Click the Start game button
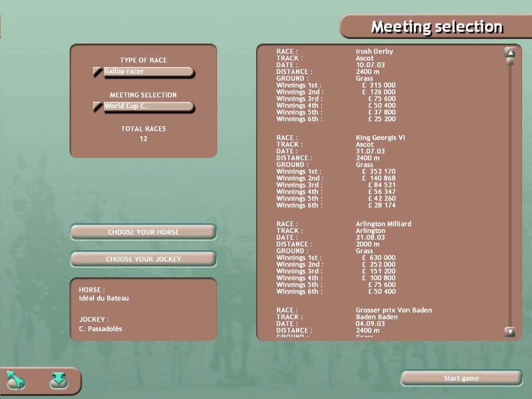 point(461,378)
